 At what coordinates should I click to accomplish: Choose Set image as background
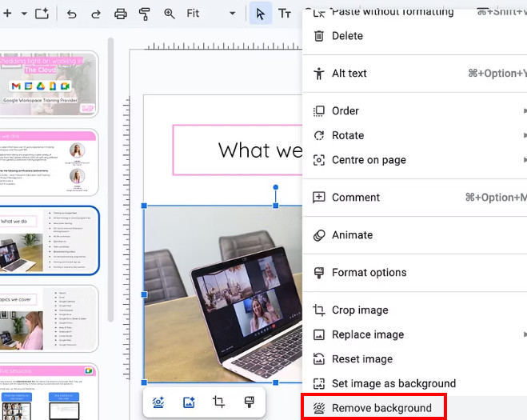point(414,383)
